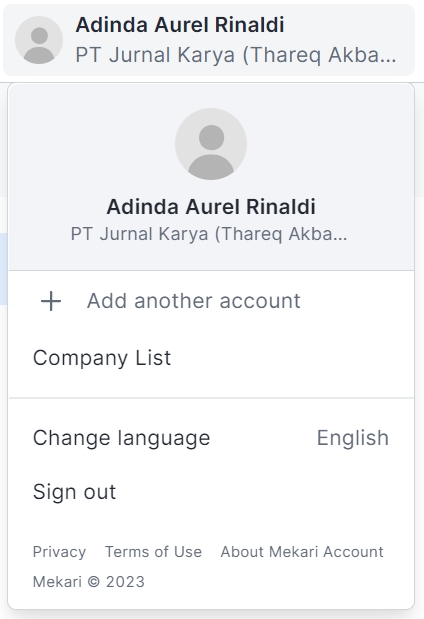This screenshot has height=619, width=424.
Task: Click the small profile avatar in header
Action: [39, 40]
